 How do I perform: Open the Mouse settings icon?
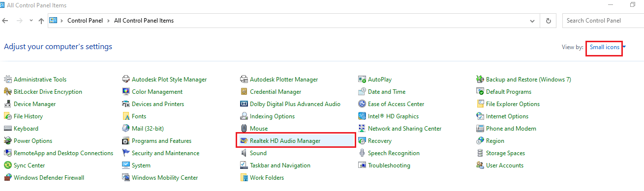244,129
